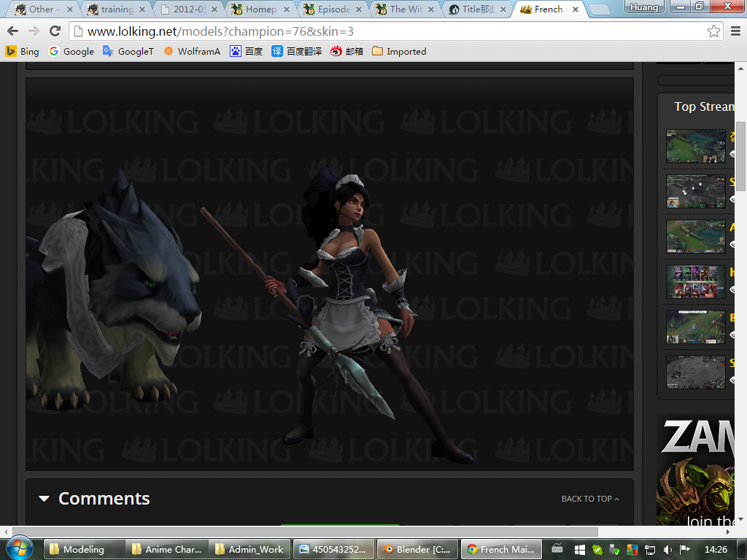The image size is (747, 560).
Task: Collapse the Comments section triangle
Action: point(44,499)
